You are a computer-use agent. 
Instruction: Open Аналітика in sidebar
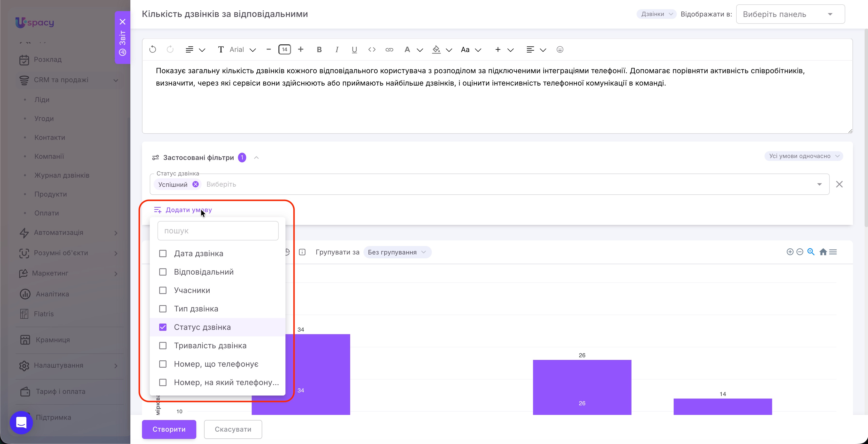click(x=52, y=294)
